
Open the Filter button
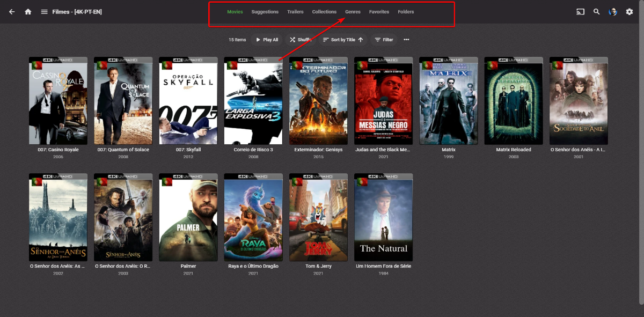[384, 40]
